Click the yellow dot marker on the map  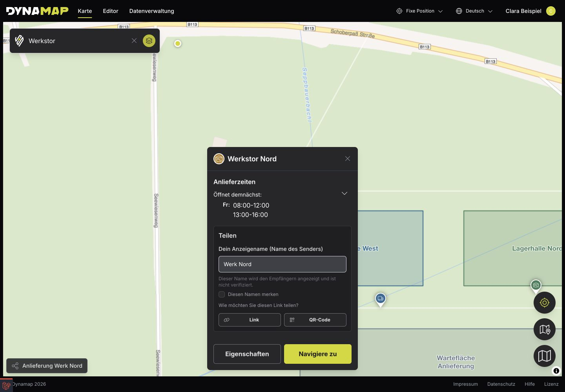(x=178, y=44)
